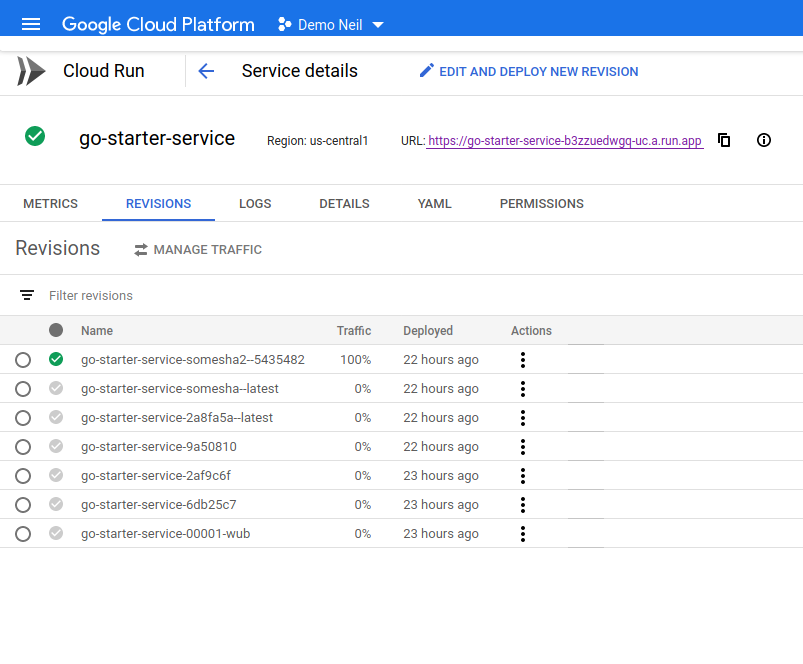Click the Manage Traffic button
This screenshot has height=664, width=803.
(x=198, y=249)
